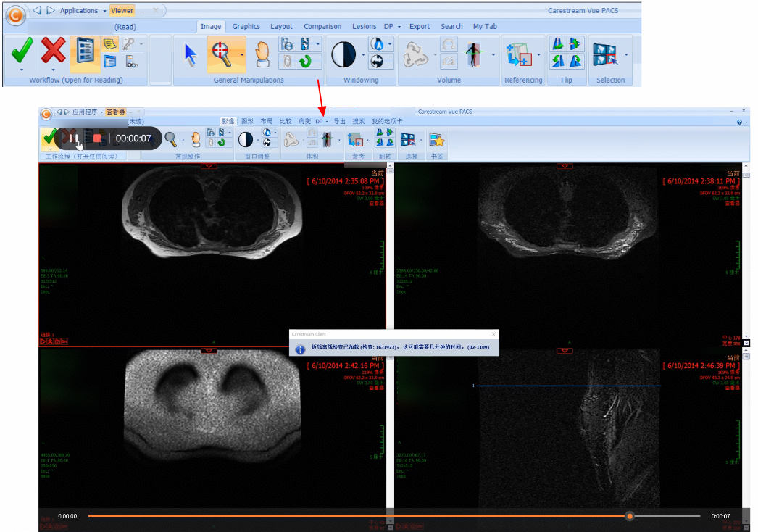758x532 pixels.
Task: Click the reference cube icon in Chinese toolbar
Action: click(x=355, y=141)
